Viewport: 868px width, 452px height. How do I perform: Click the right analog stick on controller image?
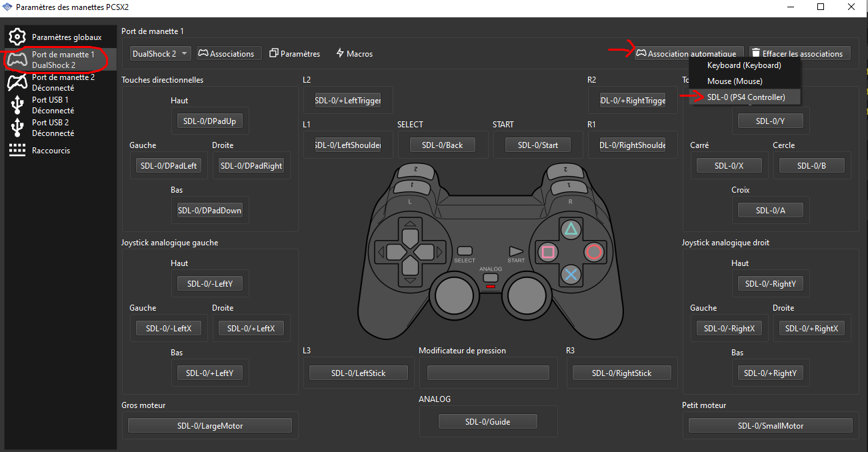(525, 294)
